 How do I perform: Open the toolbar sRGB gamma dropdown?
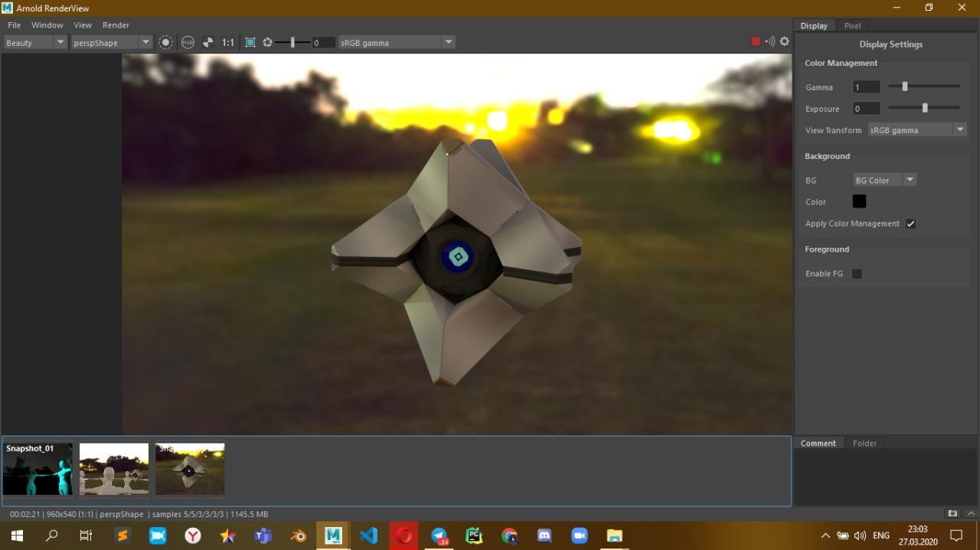click(397, 43)
